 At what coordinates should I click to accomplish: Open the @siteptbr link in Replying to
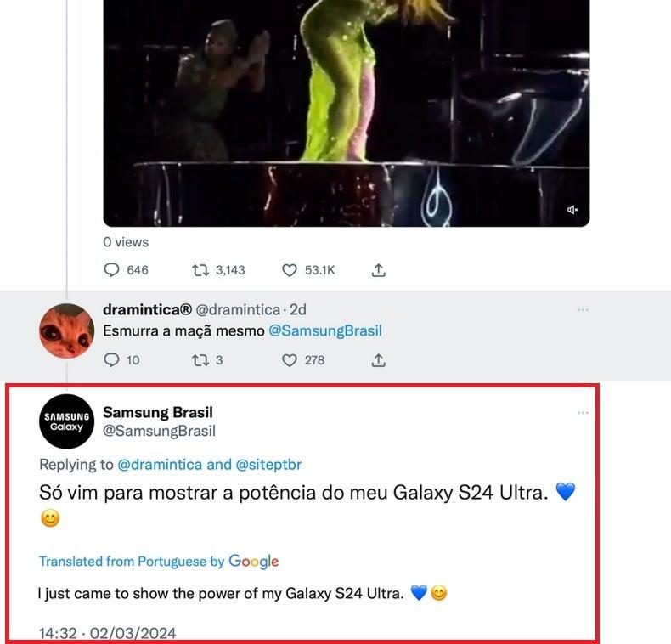click(268, 465)
